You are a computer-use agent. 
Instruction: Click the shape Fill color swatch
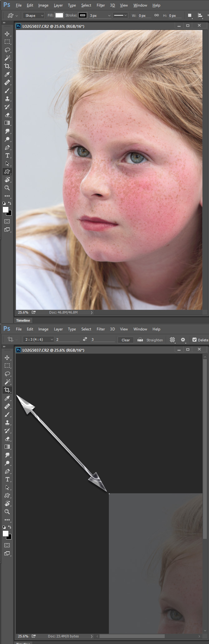click(59, 15)
